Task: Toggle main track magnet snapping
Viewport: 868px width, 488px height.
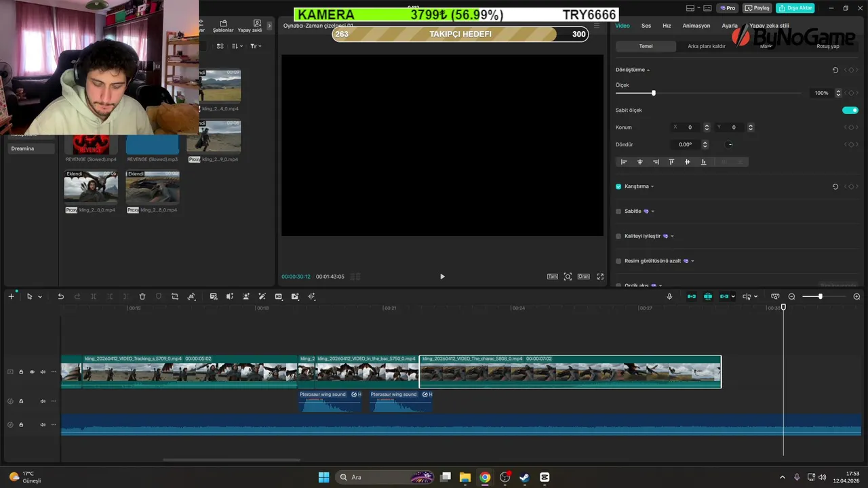Action: click(692, 297)
